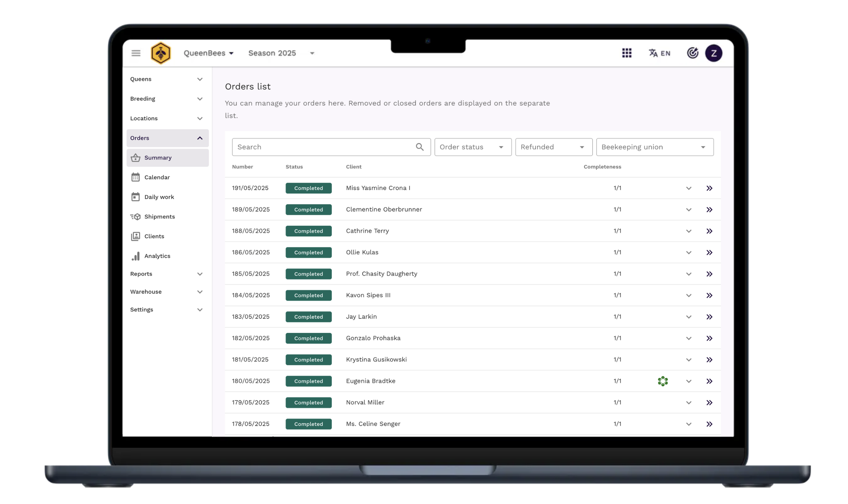Click the search magnifier icon
Viewport: 848px width, 504px height.
tap(419, 147)
